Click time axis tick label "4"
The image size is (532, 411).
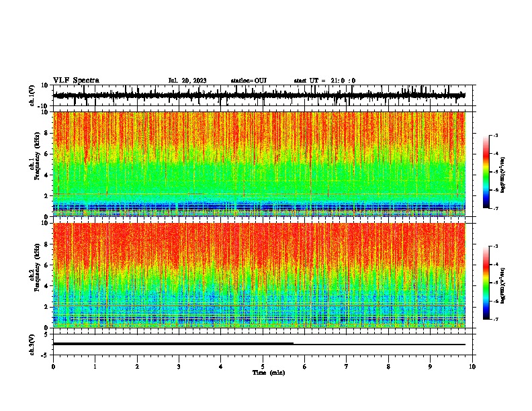[221, 367]
